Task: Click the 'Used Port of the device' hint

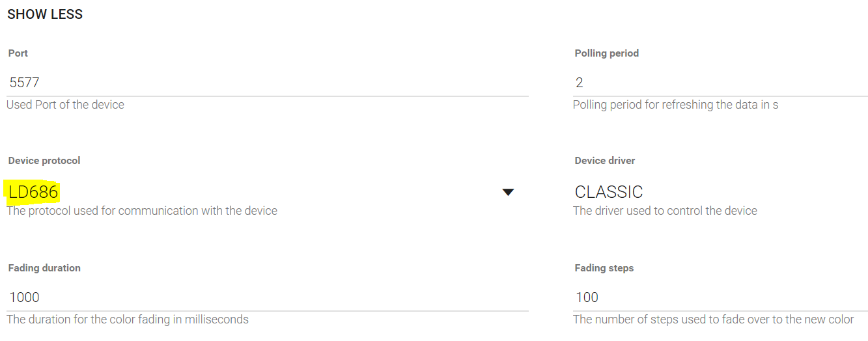Action: tap(65, 105)
